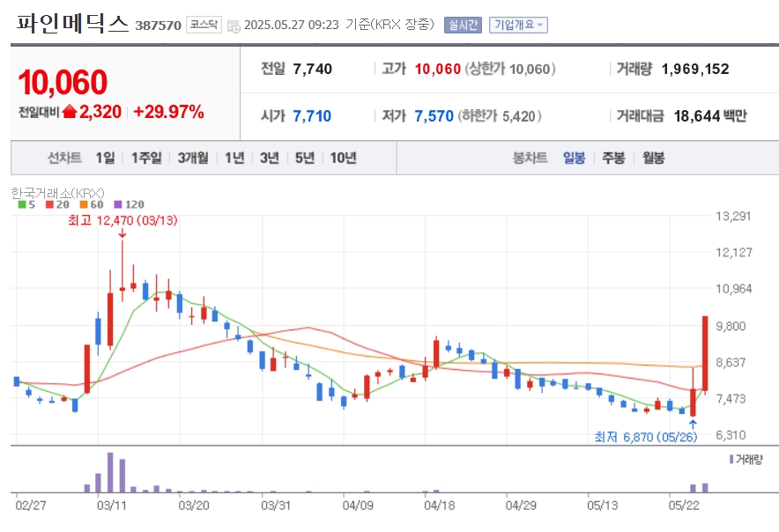Click the red 20-day moving average swatch
The width and height of the screenshot is (779, 532).
pos(49,204)
